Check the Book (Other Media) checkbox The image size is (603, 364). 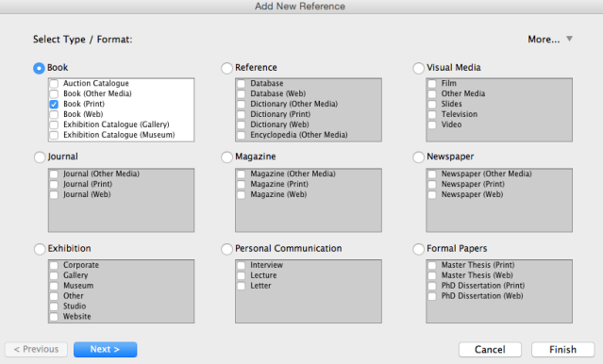point(54,93)
